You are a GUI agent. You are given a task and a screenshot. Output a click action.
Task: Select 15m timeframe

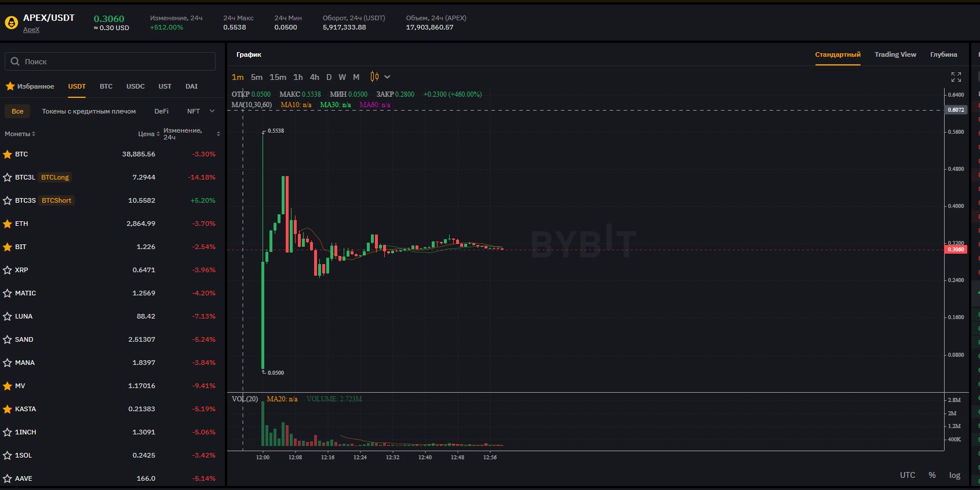[278, 77]
